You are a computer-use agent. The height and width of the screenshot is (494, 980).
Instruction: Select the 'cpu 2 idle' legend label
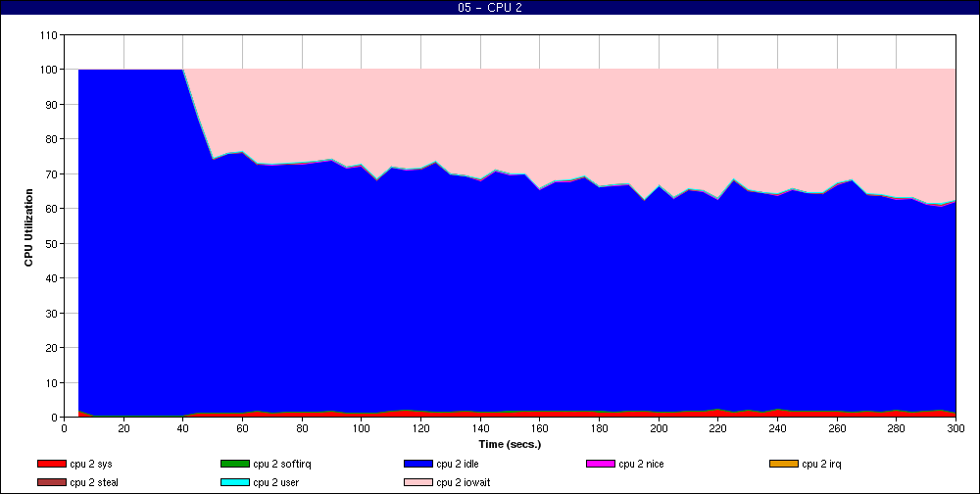point(458,464)
